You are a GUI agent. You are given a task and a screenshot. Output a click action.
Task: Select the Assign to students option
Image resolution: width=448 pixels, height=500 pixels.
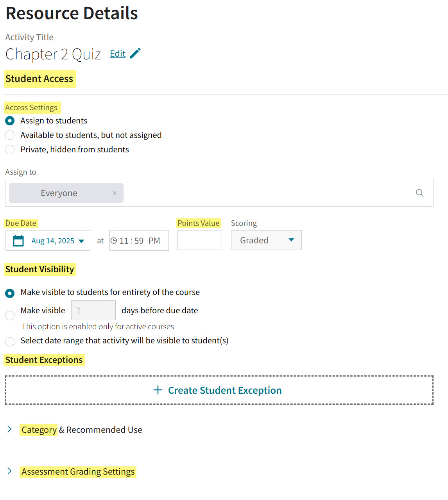(x=9, y=121)
